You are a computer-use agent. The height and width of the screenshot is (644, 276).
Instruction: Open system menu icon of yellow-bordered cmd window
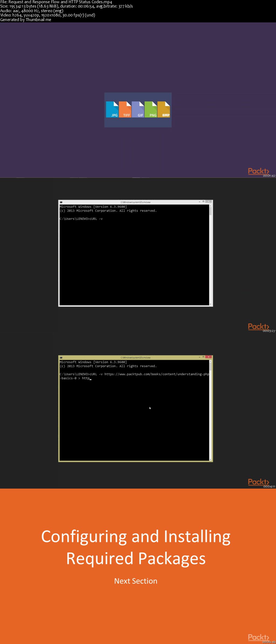(61, 357)
